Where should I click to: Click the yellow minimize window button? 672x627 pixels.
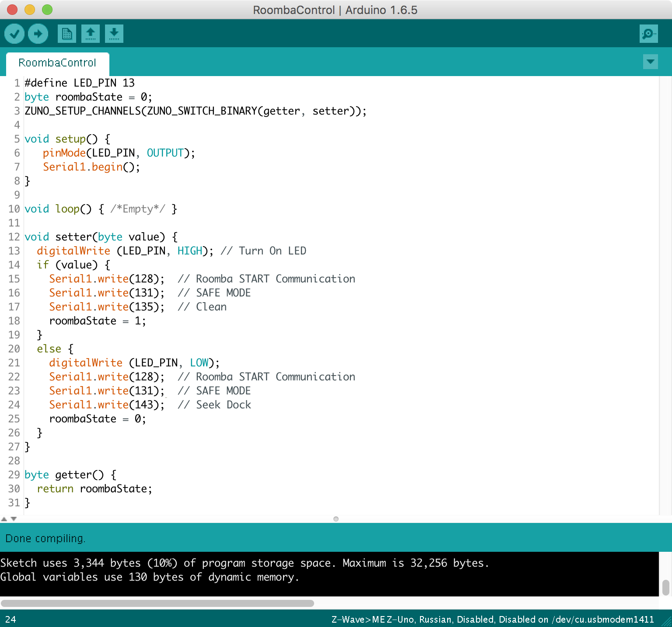pyautogui.click(x=30, y=10)
